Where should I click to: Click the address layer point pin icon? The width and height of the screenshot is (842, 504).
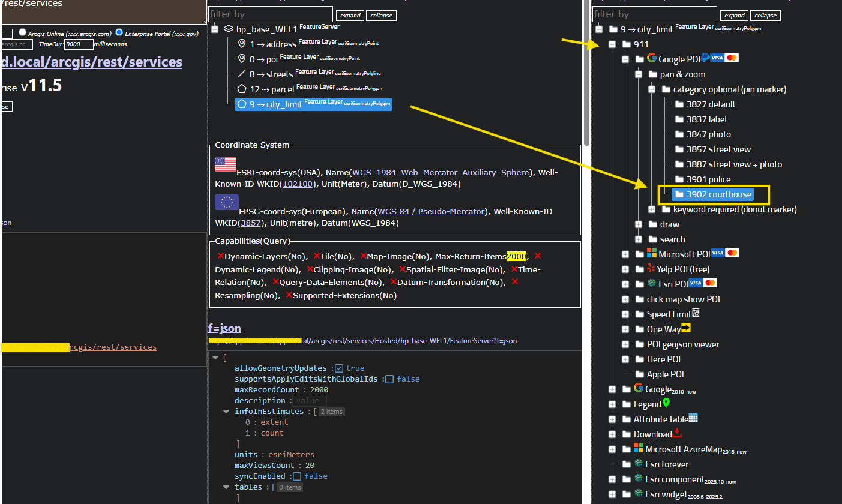coord(242,44)
